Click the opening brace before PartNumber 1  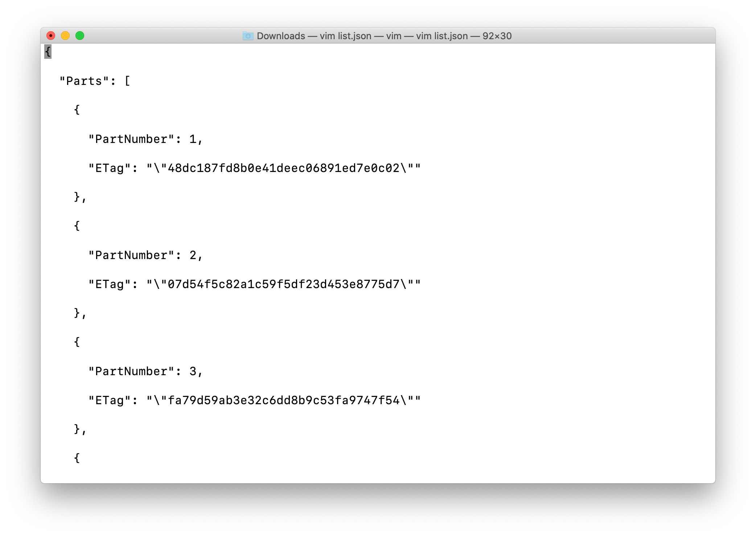77,110
